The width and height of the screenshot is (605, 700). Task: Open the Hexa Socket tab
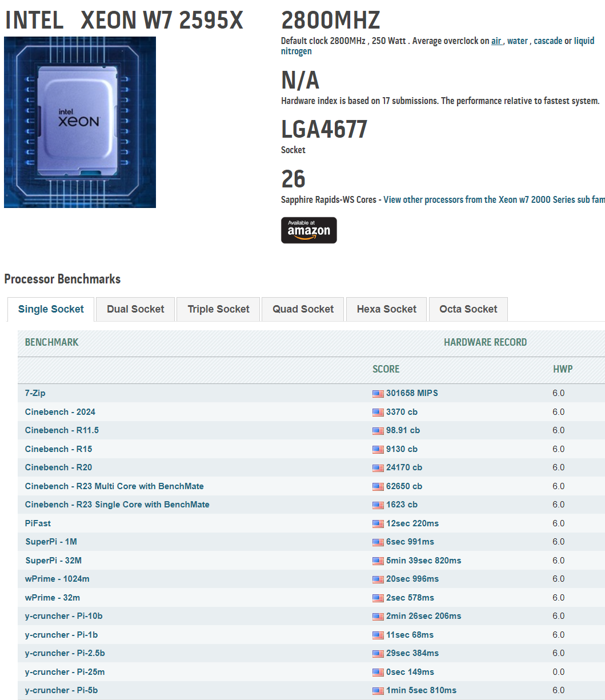click(387, 309)
